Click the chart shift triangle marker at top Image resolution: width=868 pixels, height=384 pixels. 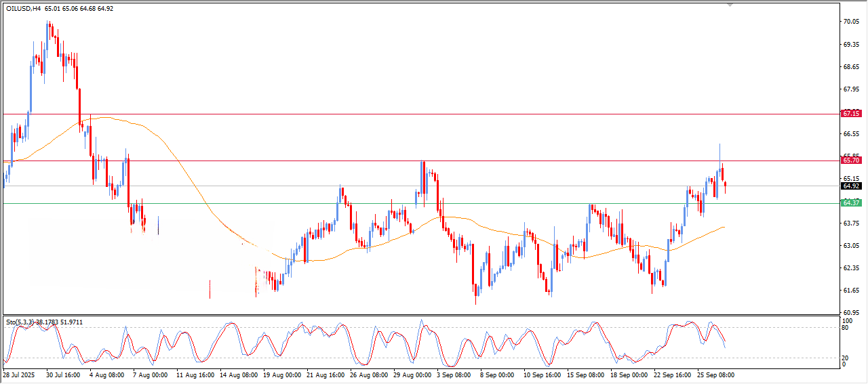click(x=730, y=4)
